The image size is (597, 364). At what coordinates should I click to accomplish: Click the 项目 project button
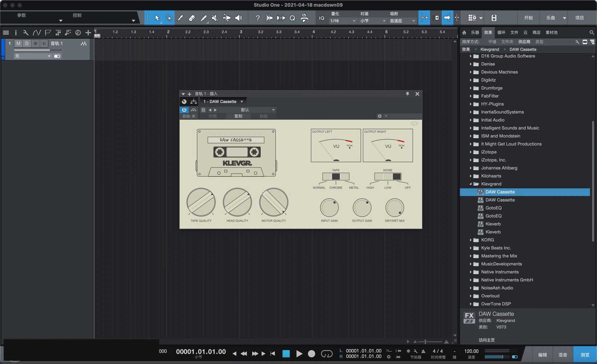coord(580,18)
